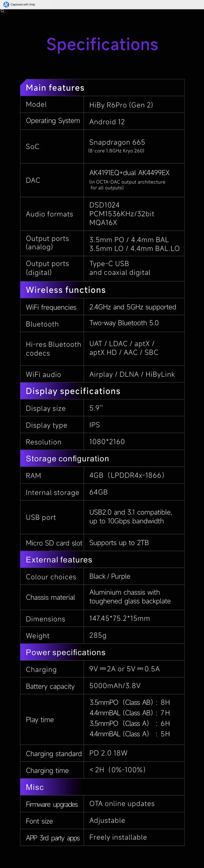Click the Power specifications section header
The height and width of the screenshot is (868, 204).
pyautogui.click(x=66, y=652)
